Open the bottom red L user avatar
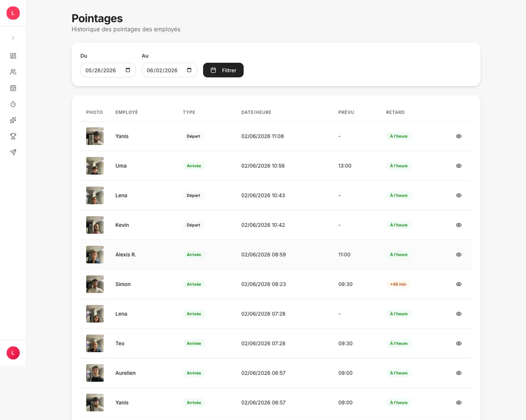This screenshot has height=420, width=526. (13, 353)
